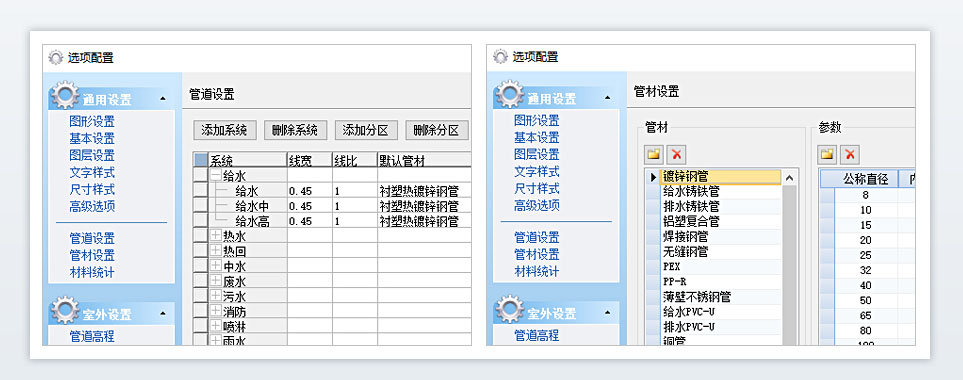Click the 添加系统 button
Viewport: 963px width, 380px height.
click(x=224, y=130)
